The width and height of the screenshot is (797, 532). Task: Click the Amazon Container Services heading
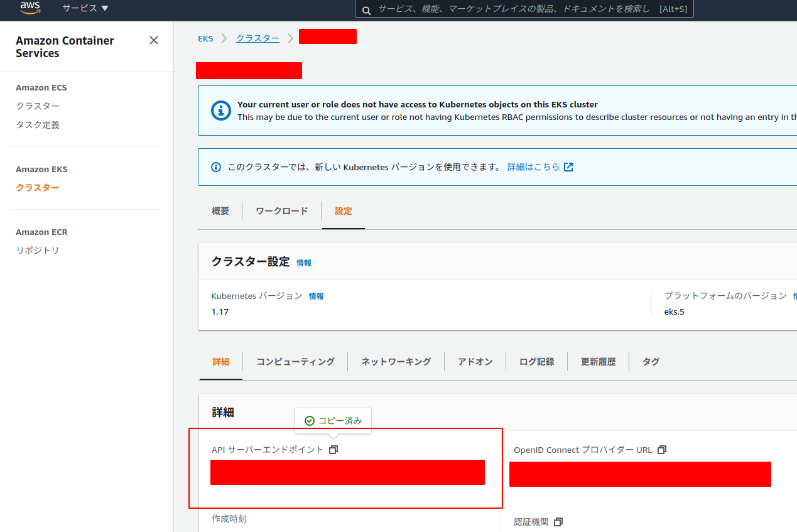65,47
